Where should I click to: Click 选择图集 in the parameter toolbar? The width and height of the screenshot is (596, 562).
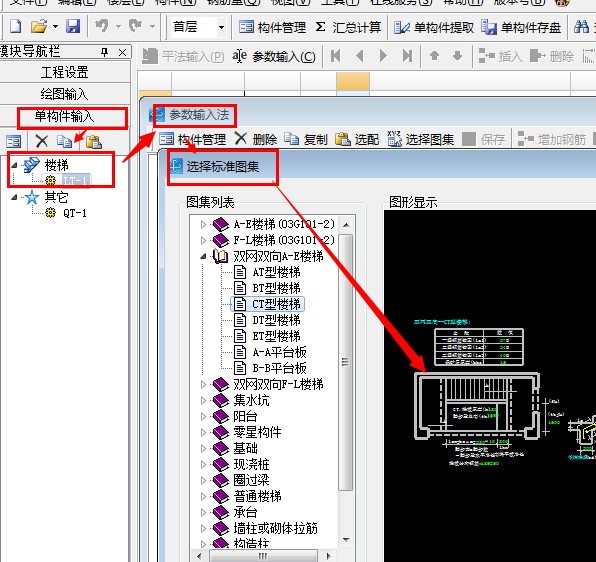click(421, 139)
